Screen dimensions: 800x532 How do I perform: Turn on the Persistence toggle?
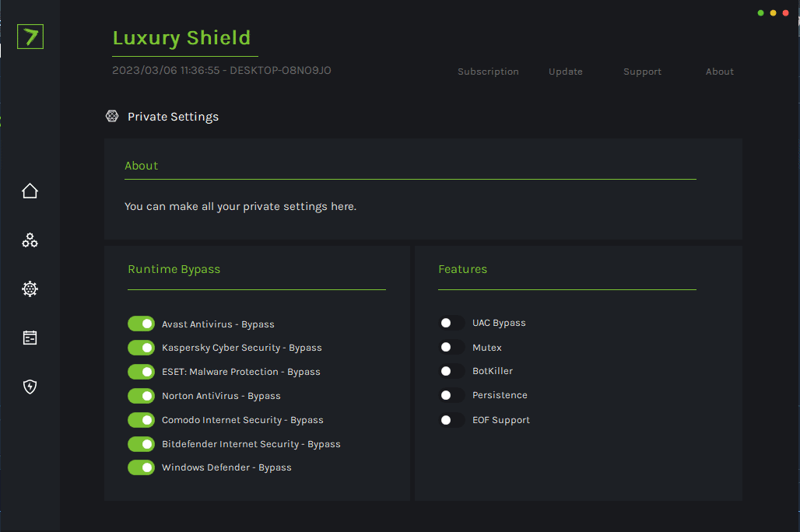click(451, 395)
